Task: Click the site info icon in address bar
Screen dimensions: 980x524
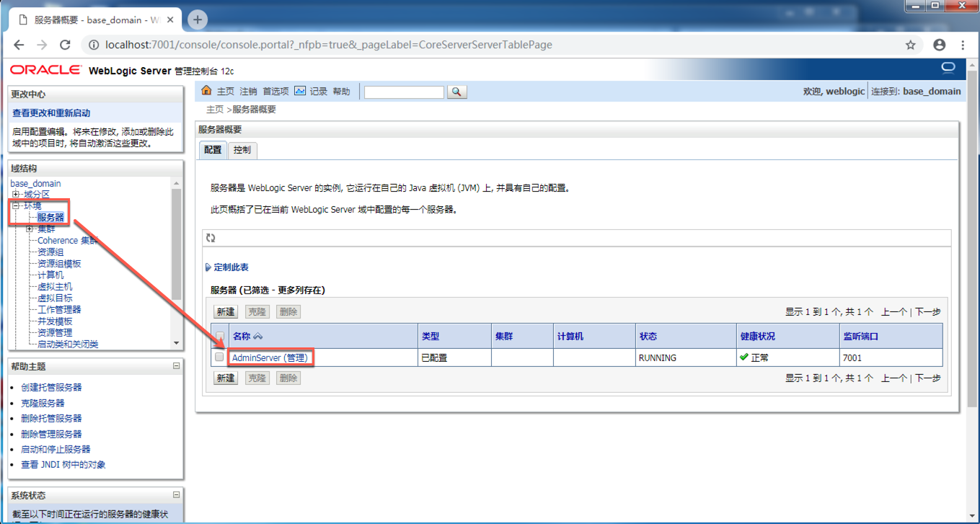Action: click(93, 45)
